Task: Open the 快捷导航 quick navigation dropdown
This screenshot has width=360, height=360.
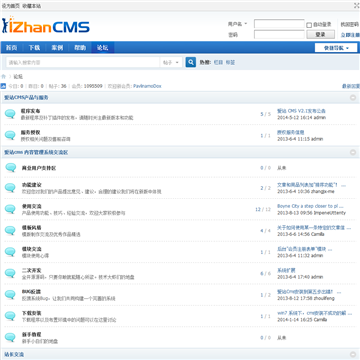Action: click(x=336, y=48)
